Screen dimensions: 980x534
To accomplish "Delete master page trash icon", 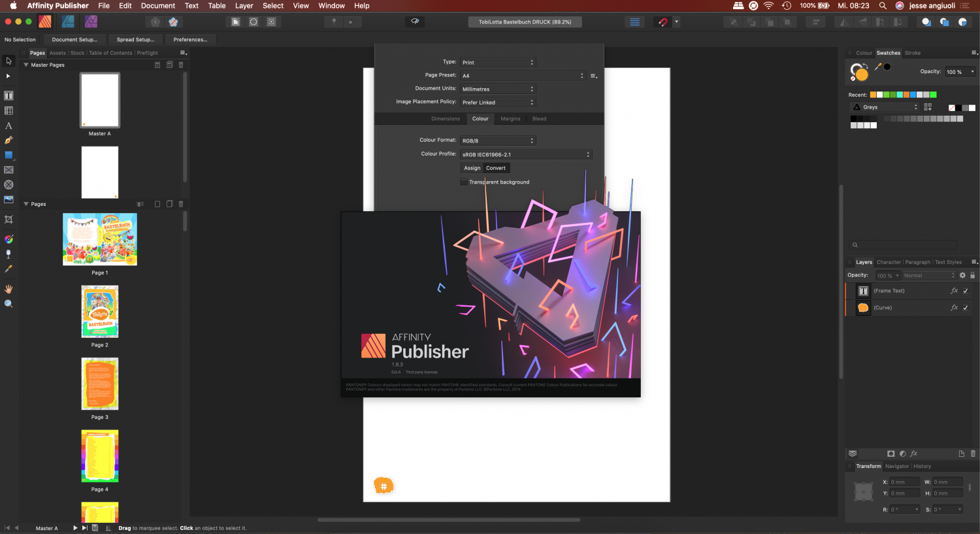I will [x=181, y=65].
